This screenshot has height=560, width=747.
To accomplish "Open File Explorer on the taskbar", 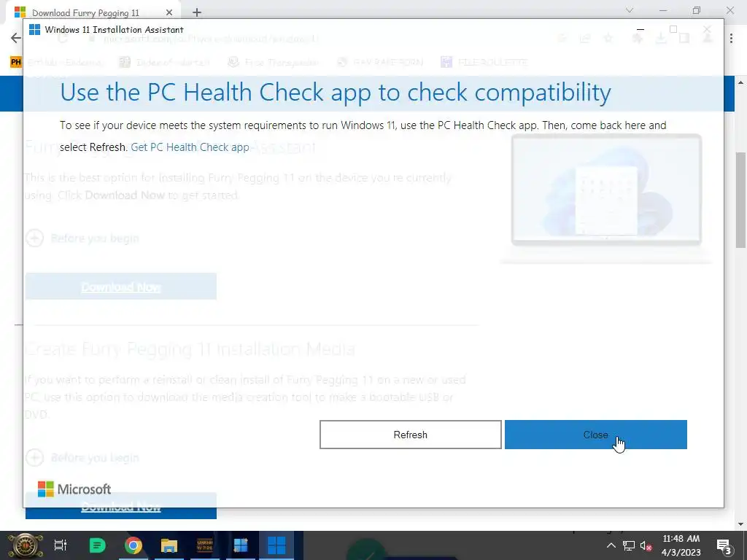I will click(x=169, y=545).
